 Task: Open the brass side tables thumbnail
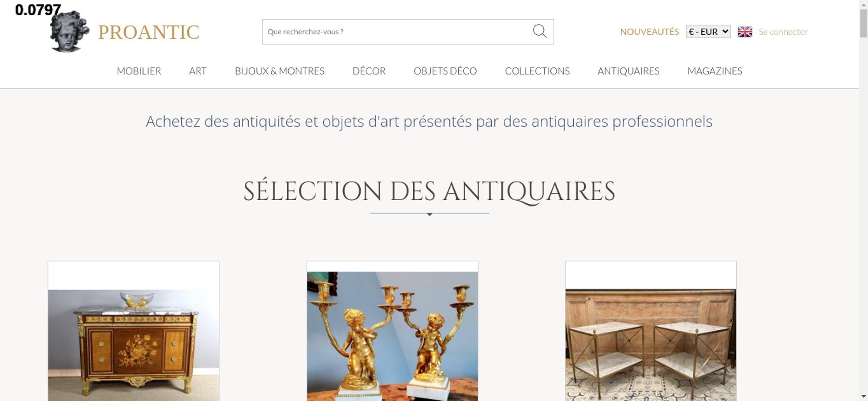(651, 331)
